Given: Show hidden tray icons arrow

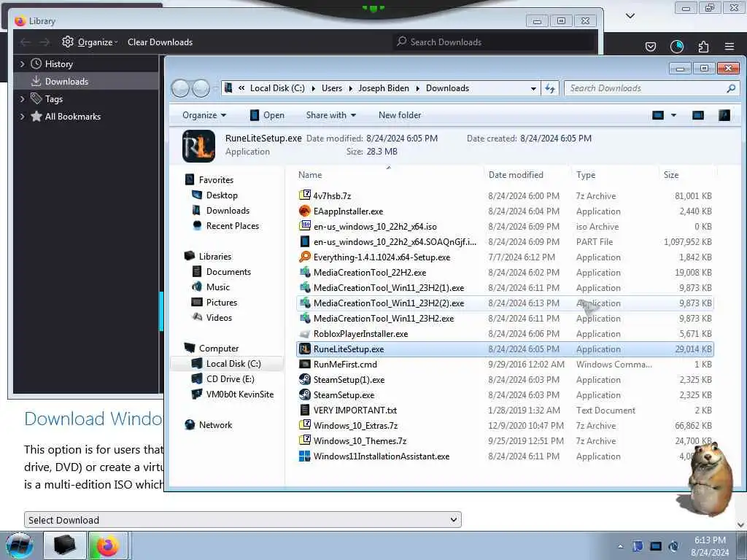Looking at the screenshot, I should [620, 546].
